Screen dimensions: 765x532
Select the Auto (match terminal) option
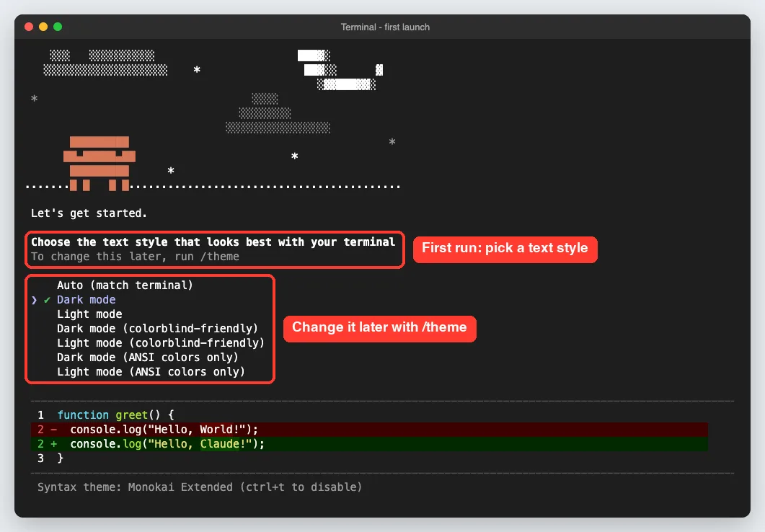click(125, 285)
